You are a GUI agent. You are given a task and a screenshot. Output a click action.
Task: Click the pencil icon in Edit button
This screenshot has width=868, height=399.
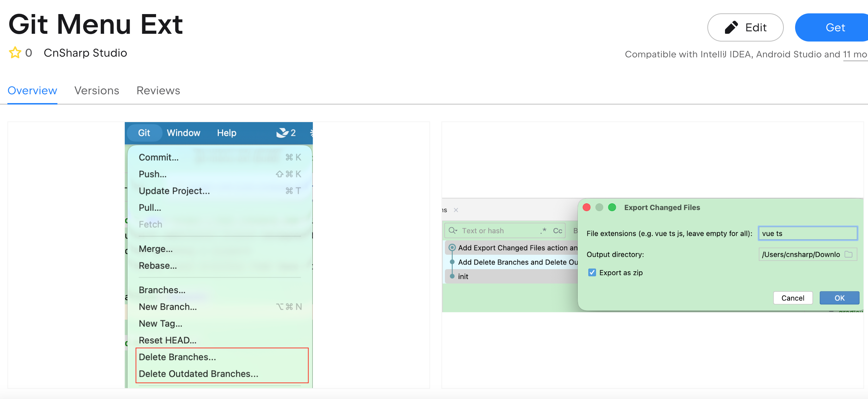(x=731, y=27)
